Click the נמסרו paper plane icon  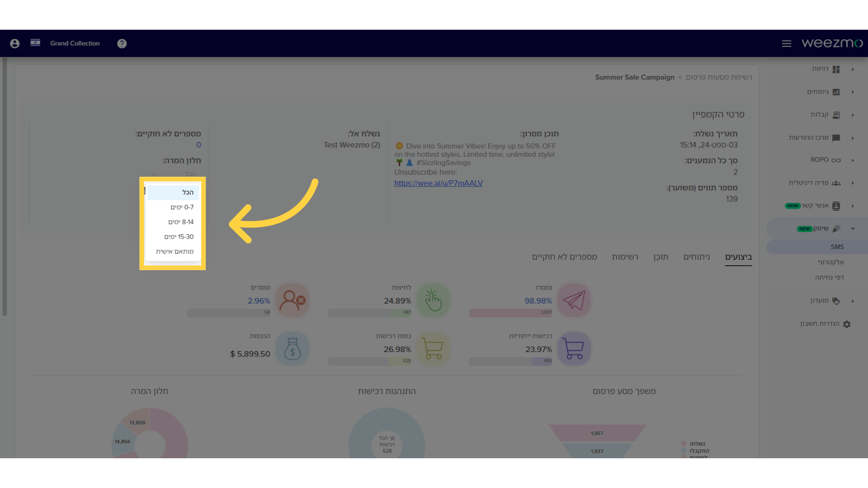[574, 300]
